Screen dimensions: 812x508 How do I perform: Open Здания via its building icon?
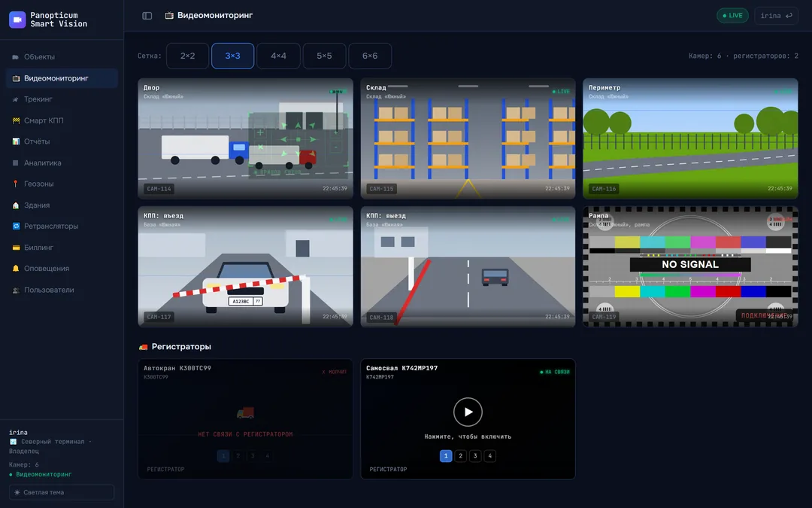(x=16, y=205)
